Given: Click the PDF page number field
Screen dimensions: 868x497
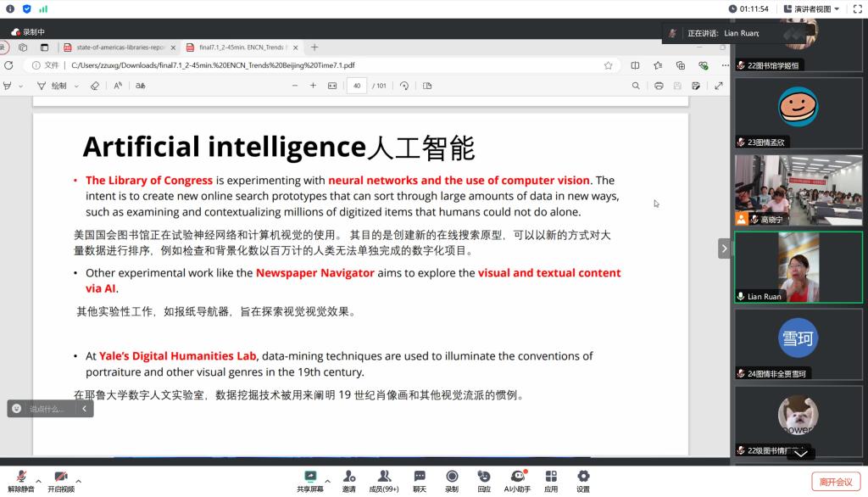Looking at the screenshot, I should pyautogui.click(x=357, y=86).
